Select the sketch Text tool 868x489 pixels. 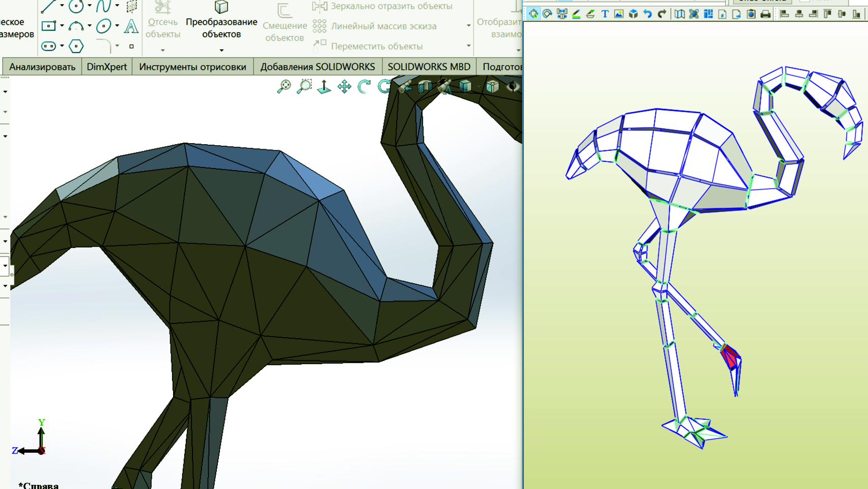click(x=131, y=25)
